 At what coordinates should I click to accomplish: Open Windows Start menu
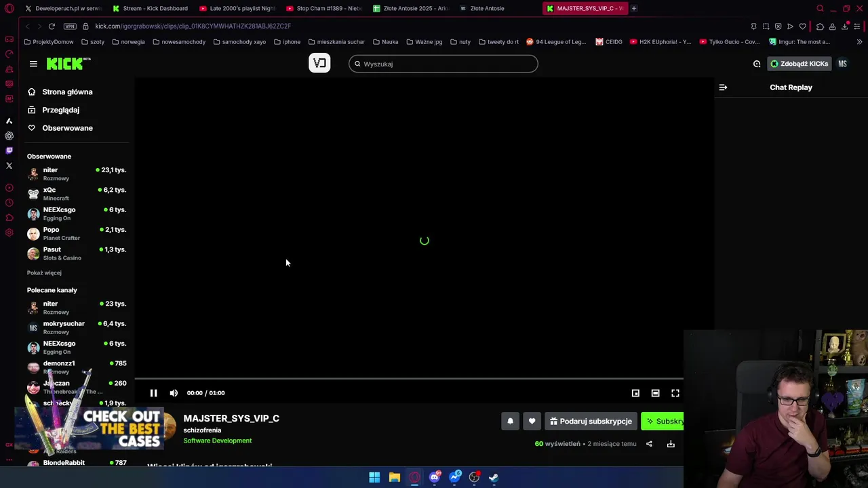click(x=374, y=477)
